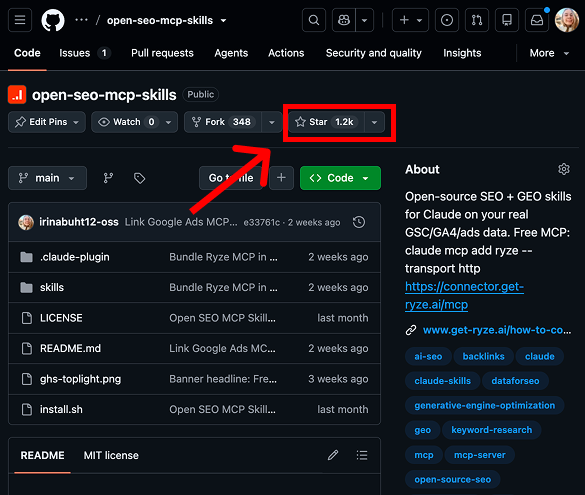The width and height of the screenshot is (585, 495).
Task: Open the notifications inbox icon
Action: pyautogui.click(x=536, y=20)
